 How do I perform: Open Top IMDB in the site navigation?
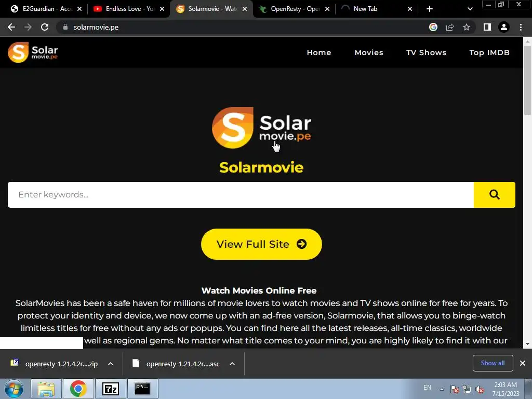489,52
